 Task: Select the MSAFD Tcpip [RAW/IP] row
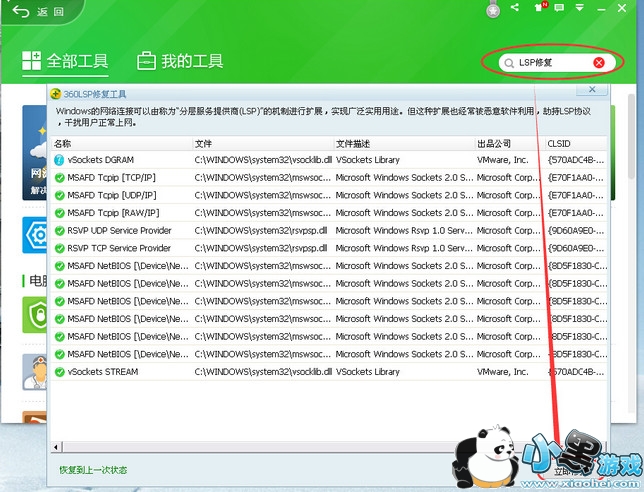pos(329,213)
